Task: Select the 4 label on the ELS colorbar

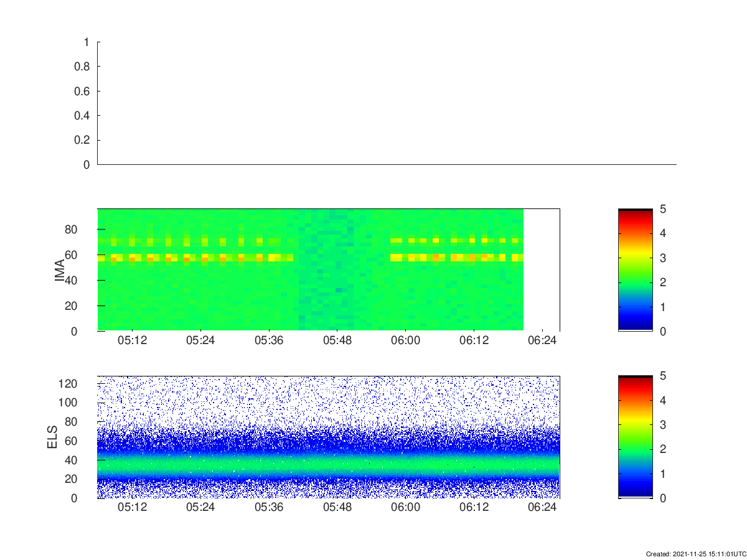Action: [x=663, y=401]
